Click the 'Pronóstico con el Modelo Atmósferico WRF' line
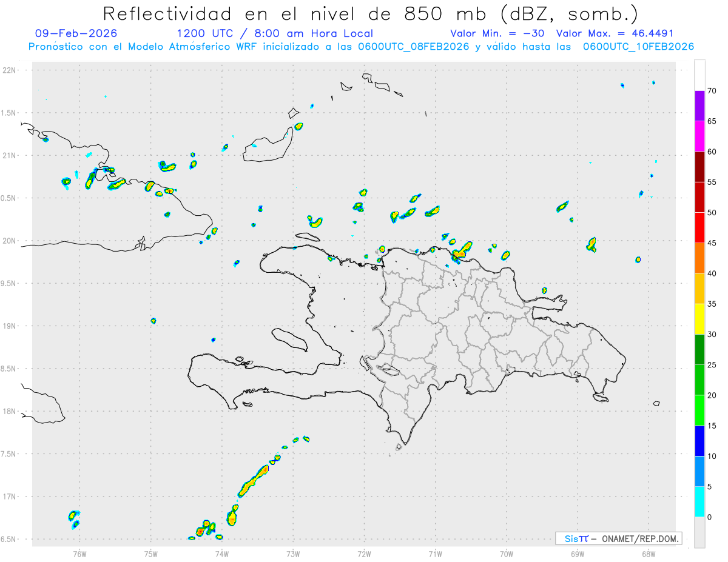The image size is (728, 562). click(361, 47)
